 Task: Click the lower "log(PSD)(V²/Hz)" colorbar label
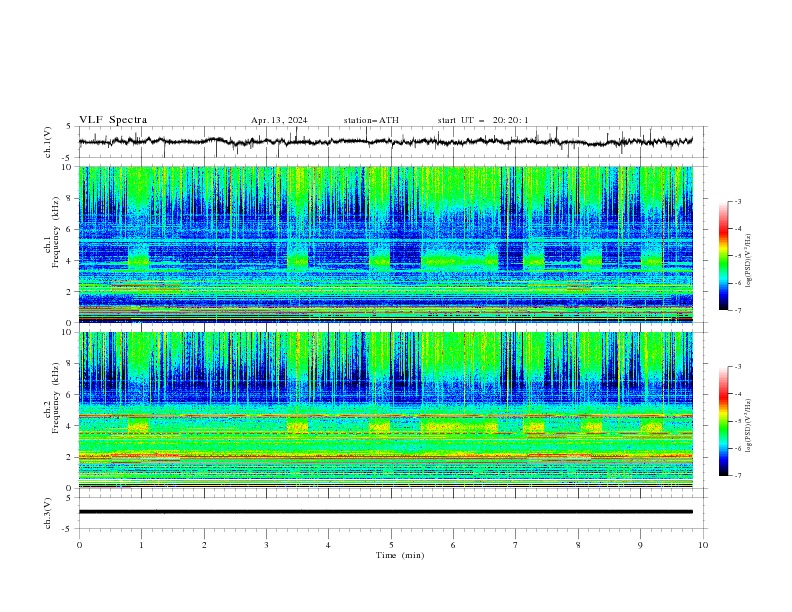point(749,426)
